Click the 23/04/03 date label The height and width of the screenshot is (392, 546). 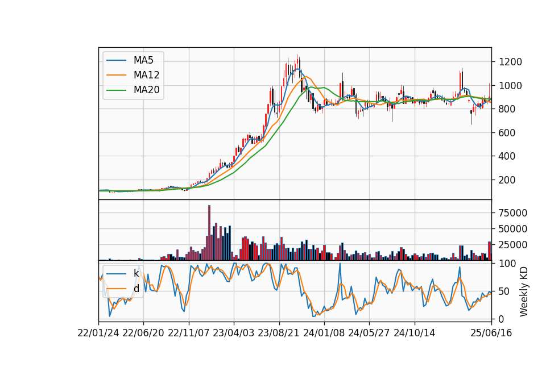pyautogui.click(x=234, y=333)
